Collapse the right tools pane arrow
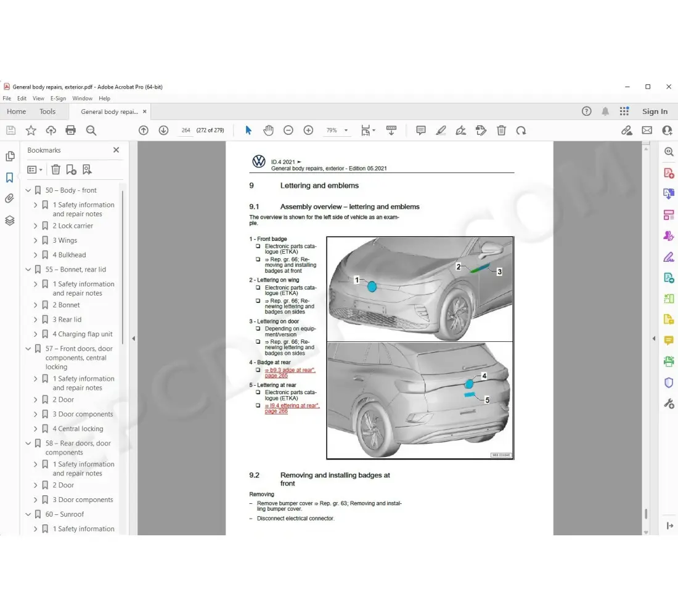The width and height of the screenshot is (678, 616). (x=654, y=338)
